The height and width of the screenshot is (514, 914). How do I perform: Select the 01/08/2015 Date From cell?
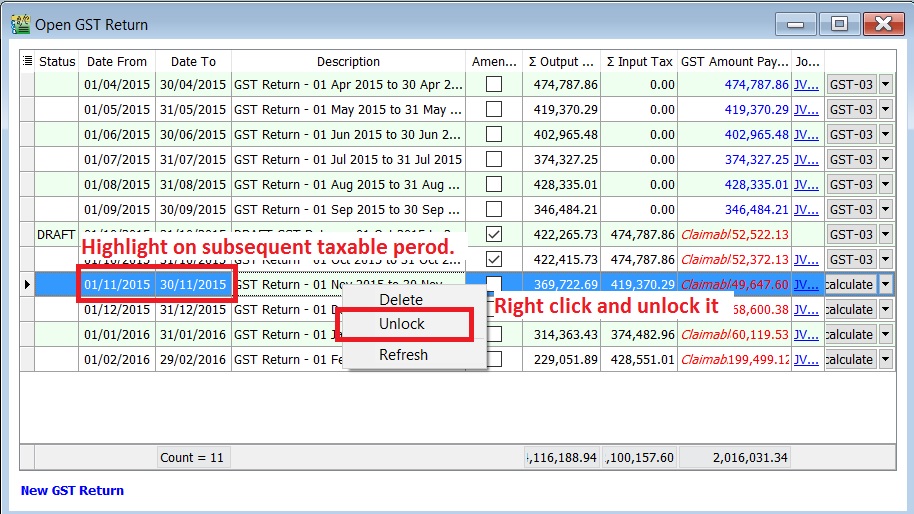coord(116,185)
